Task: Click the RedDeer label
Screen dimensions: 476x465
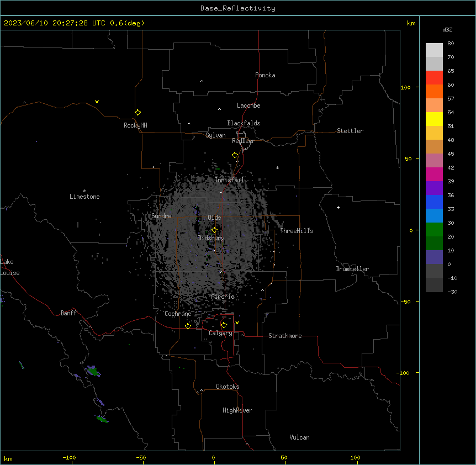Action: click(243, 141)
